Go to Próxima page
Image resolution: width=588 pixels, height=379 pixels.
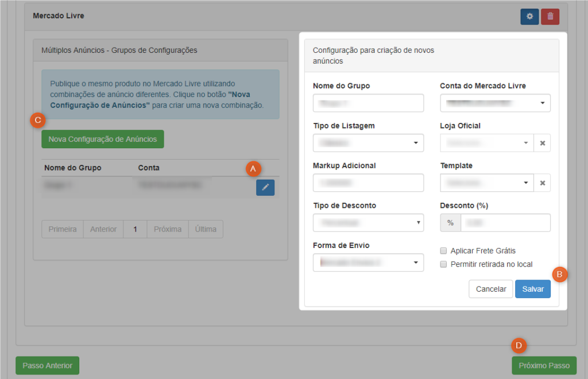168,229
